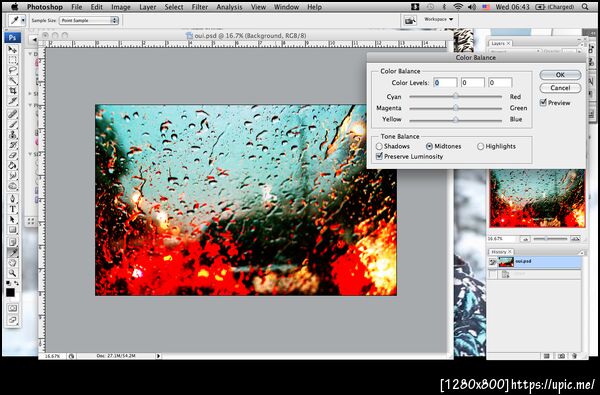Toggle the Preview checkbox
This screenshot has height=395, width=600.
coord(543,103)
